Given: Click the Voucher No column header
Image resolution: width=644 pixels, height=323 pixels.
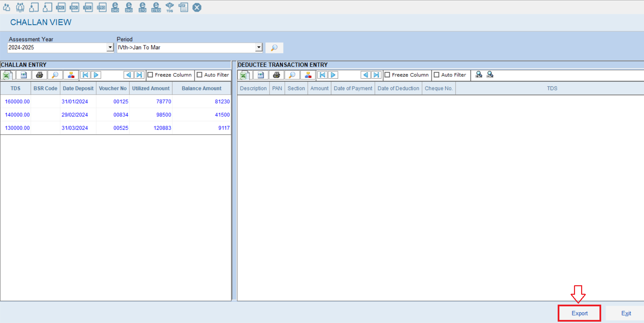Looking at the screenshot, I should 113,88.
